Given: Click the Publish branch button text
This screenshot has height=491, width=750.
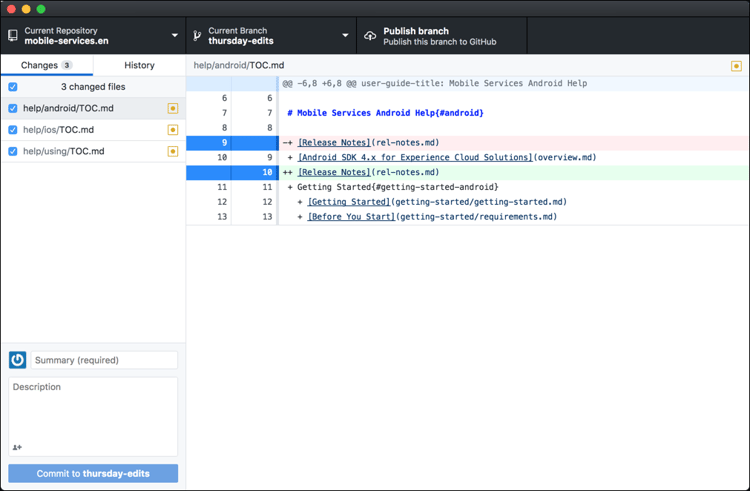Looking at the screenshot, I should coord(416,31).
